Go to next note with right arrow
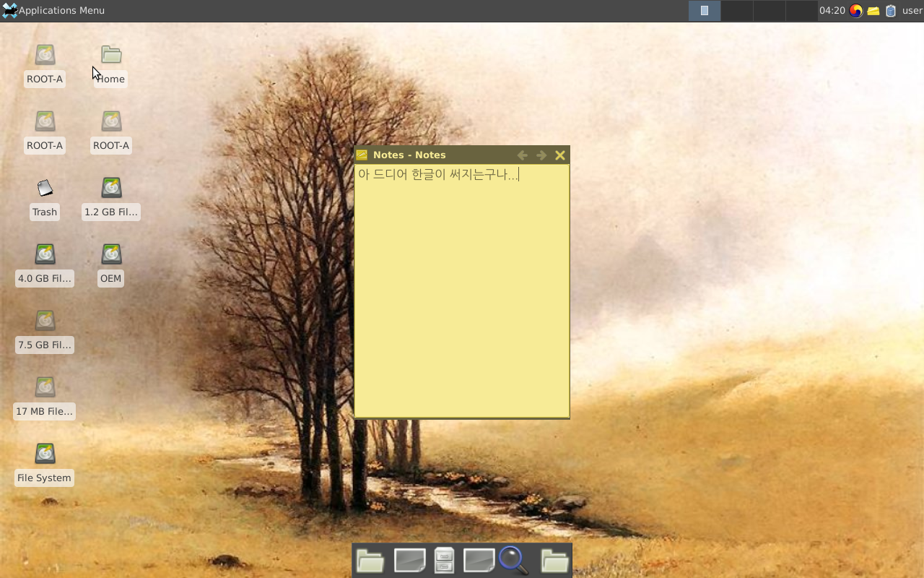The width and height of the screenshot is (924, 578). [541, 155]
